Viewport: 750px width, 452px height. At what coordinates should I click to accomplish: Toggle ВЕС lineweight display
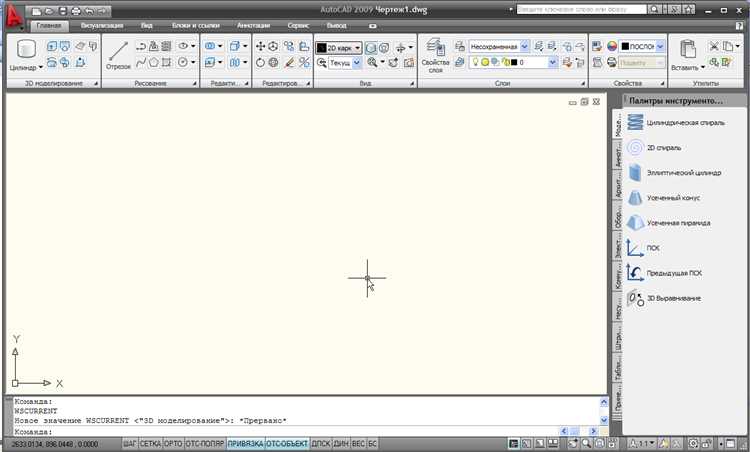click(358, 444)
